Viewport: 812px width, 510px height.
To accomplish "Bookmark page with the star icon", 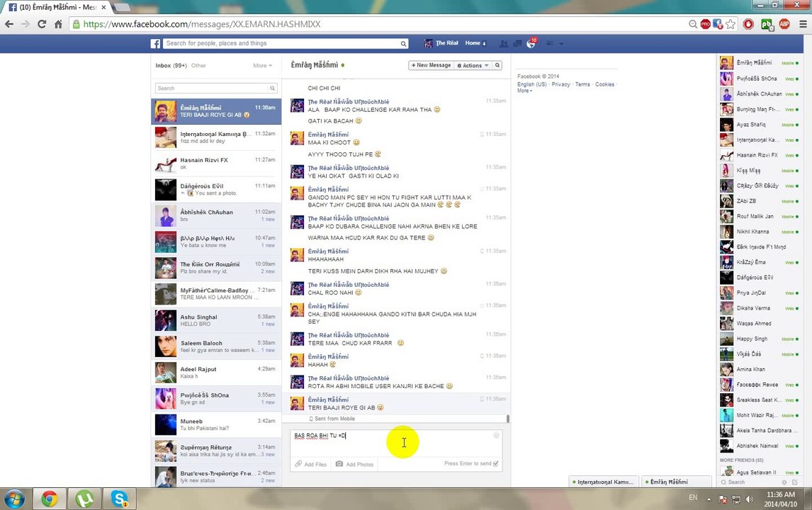I will click(x=731, y=24).
